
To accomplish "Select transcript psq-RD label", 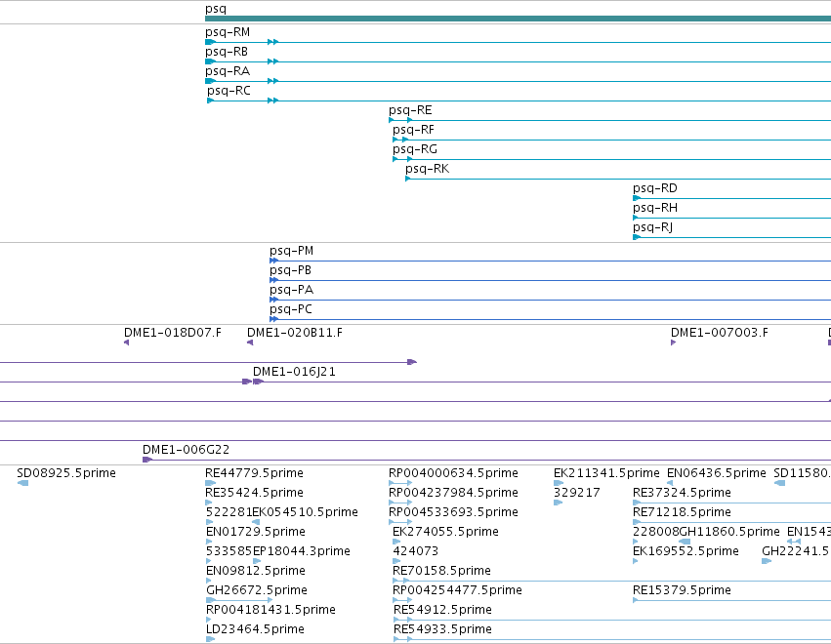I will (x=655, y=188).
